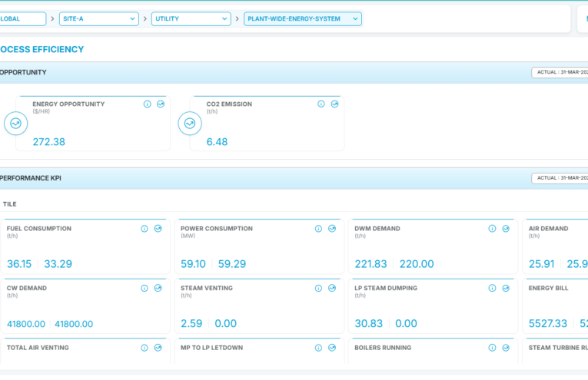Show info for Power Consumption tile
The image size is (588, 380).
(x=318, y=229)
